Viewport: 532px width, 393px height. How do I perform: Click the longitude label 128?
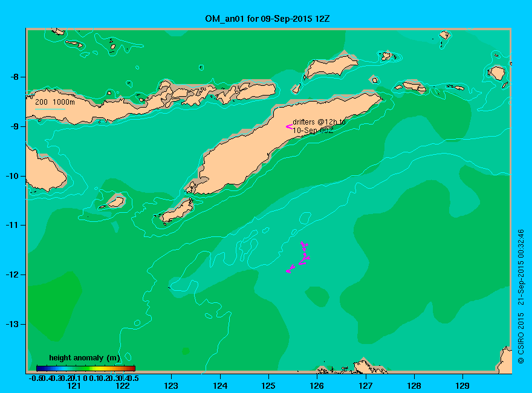pyautogui.click(x=414, y=386)
